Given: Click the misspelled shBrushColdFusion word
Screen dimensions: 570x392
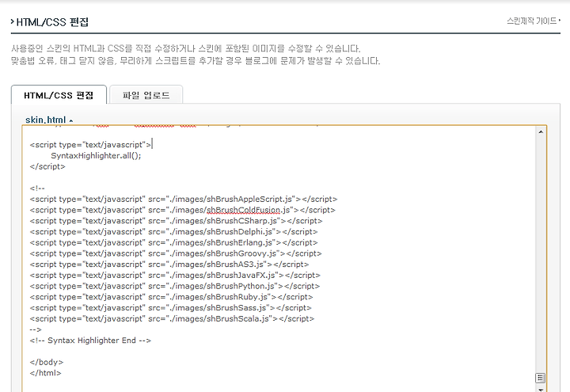Looking at the screenshot, I should click(243, 210).
